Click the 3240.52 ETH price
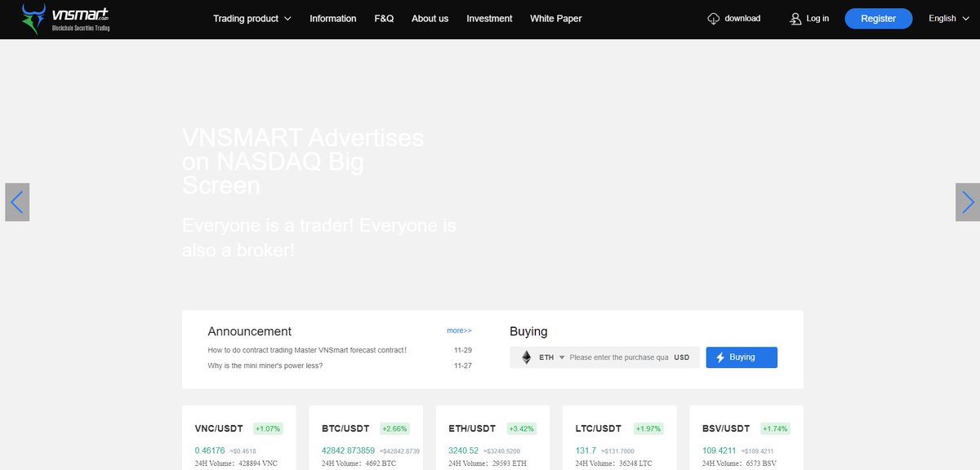The height and width of the screenshot is (470, 980). tap(464, 450)
